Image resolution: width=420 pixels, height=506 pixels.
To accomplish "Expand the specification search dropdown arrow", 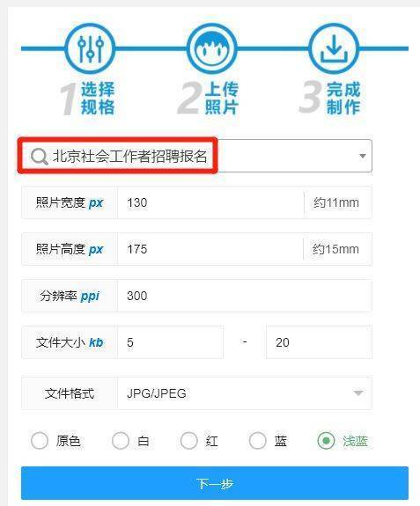I will pos(363,156).
